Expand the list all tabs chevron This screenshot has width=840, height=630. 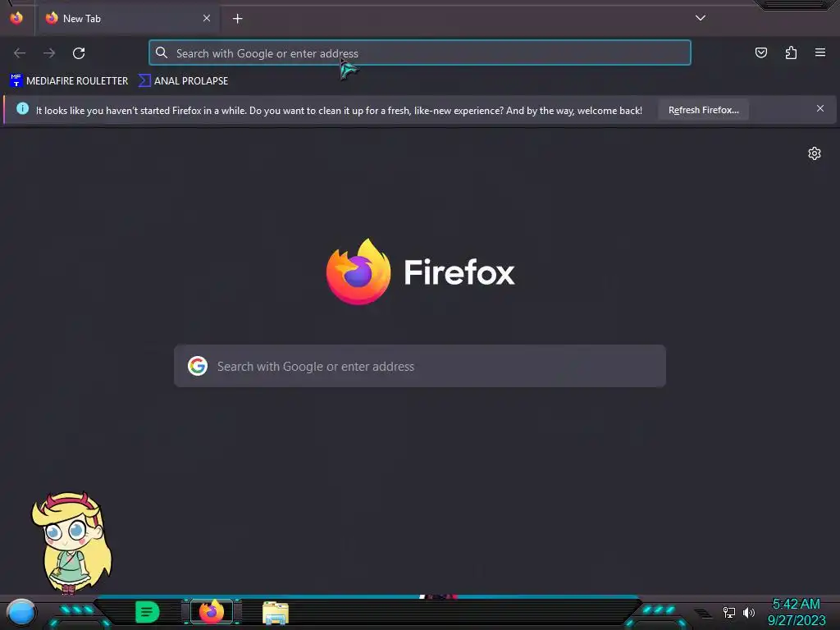pos(701,18)
